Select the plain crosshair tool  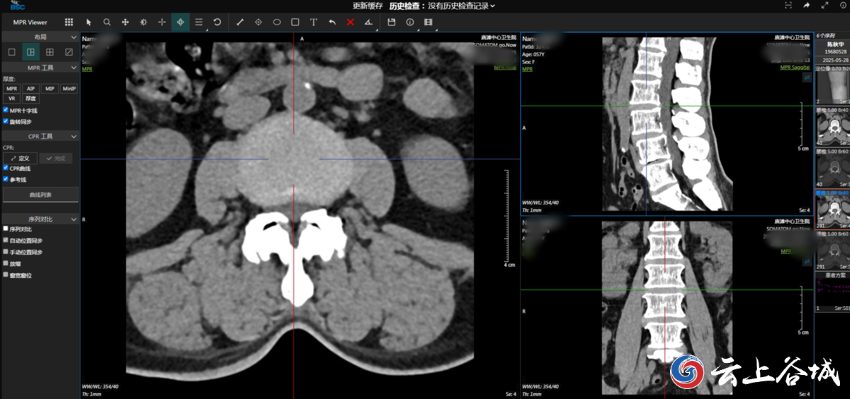(x=162, y=22)
